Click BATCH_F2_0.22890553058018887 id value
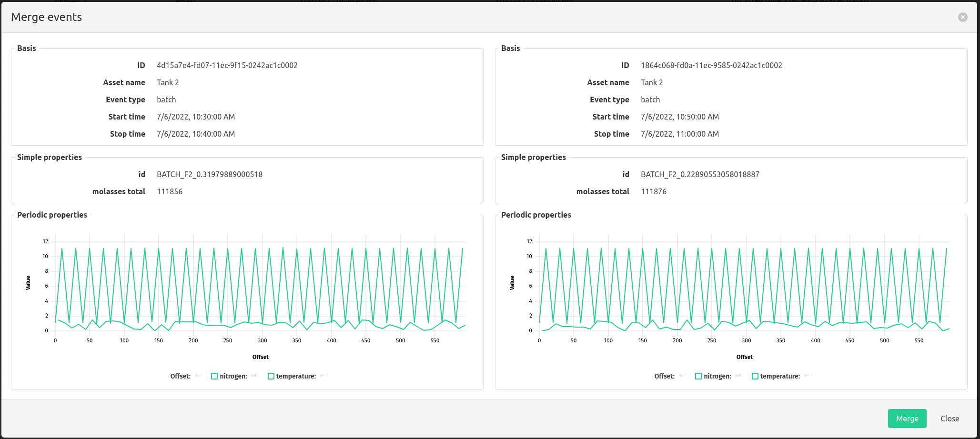Viewport: 980px width, 439px height. pyautogui.click(x=700, y=174)
